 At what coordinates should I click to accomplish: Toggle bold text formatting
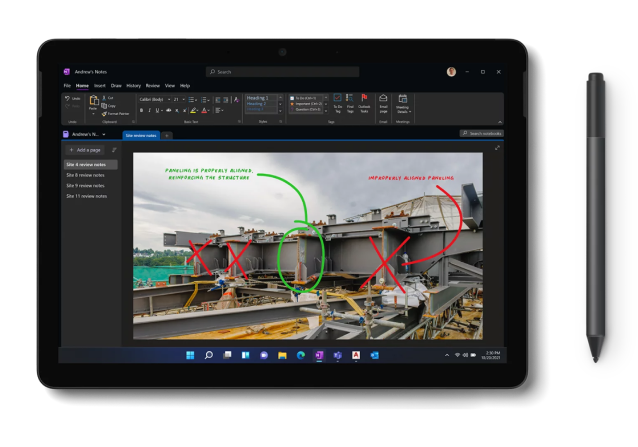click(141, 111)
